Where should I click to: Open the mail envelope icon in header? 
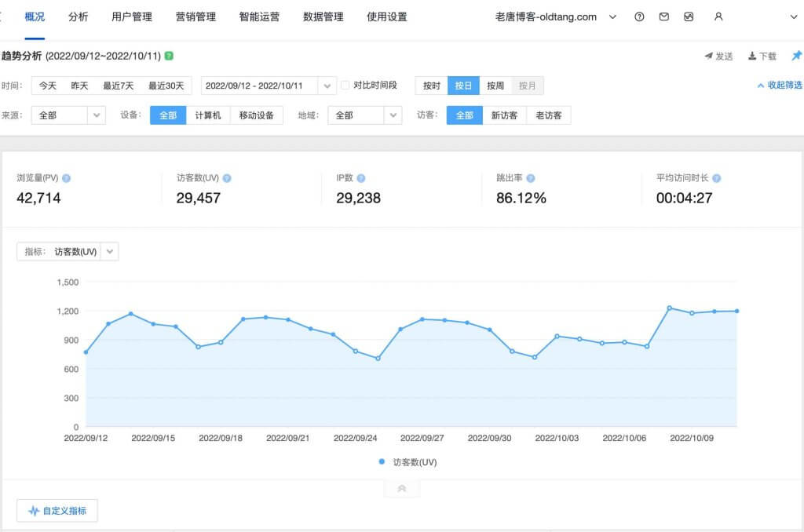pos(664,16)
